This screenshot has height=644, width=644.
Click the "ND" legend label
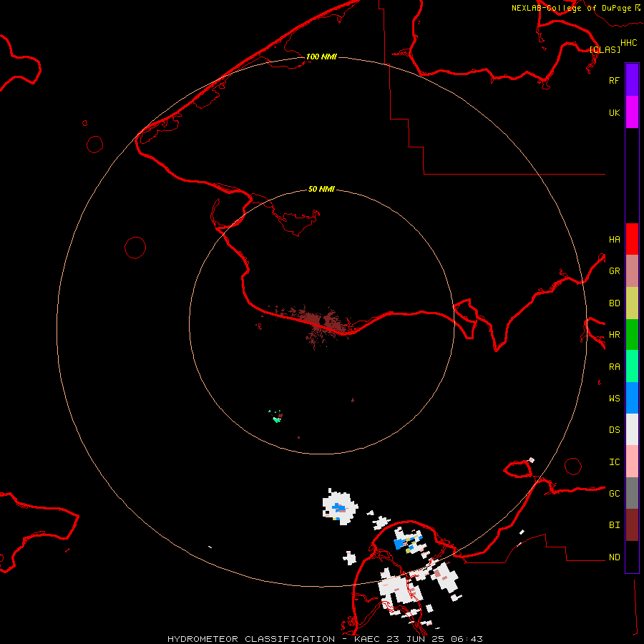(614, 557)
